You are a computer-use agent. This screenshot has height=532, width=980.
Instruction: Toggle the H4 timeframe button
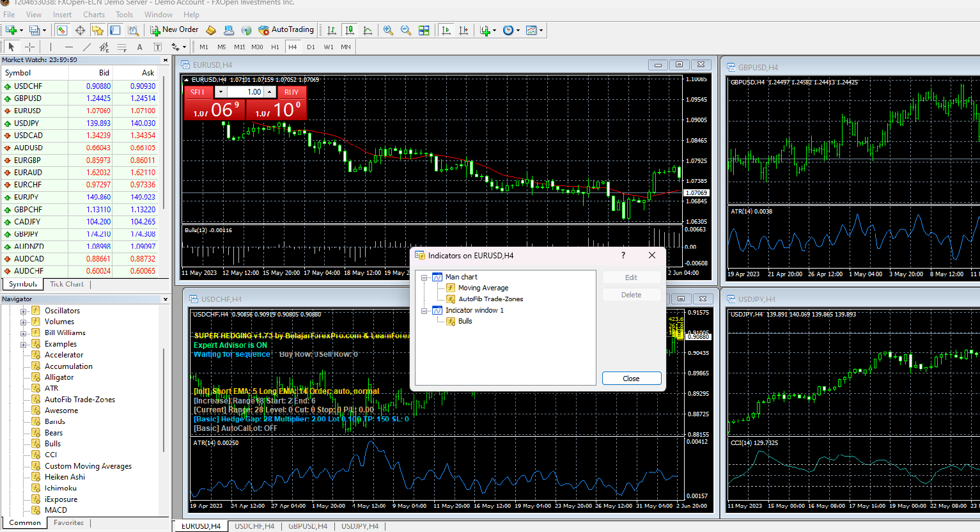pyautogui.click(x=293, y=47)
